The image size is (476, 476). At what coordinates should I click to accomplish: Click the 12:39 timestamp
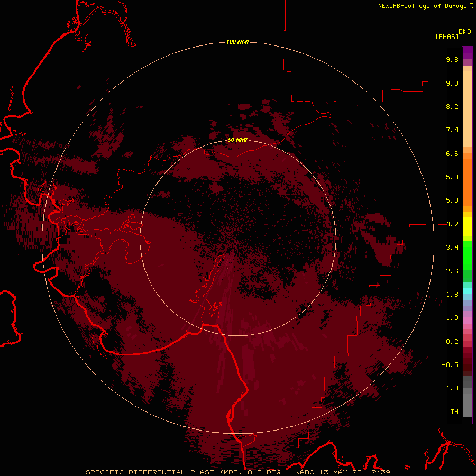pyautogui.click(x=379, y=472)
